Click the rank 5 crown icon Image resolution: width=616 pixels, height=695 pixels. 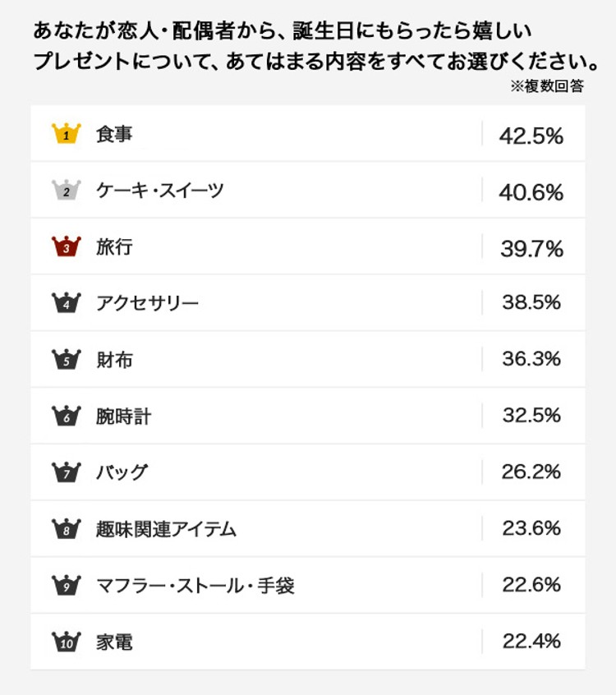coord(67,360)
